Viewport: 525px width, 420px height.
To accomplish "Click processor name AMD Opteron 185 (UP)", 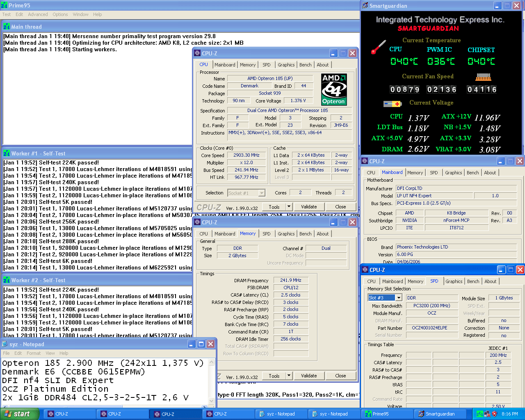I will (270, 78).
